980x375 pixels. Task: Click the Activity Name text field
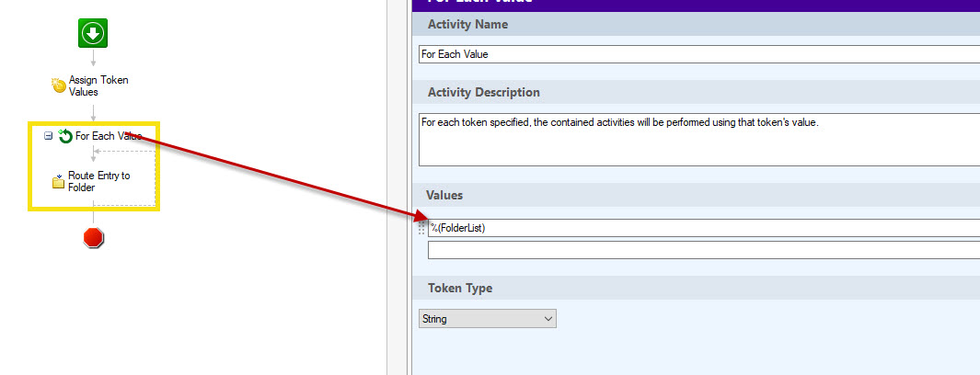point(698,54)
